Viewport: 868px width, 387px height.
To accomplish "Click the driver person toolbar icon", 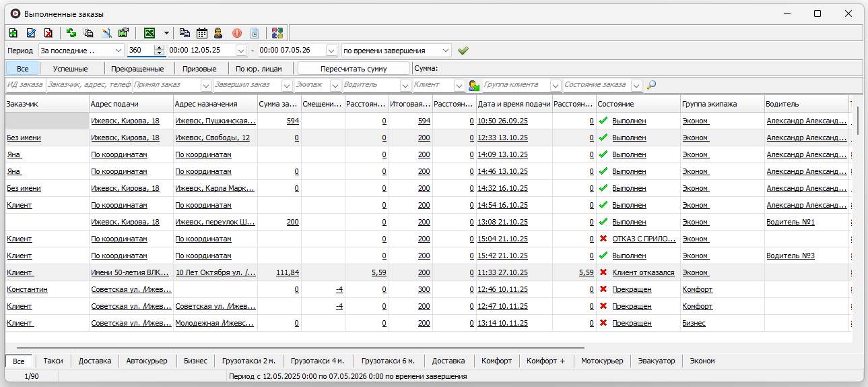I will [218, 32].
